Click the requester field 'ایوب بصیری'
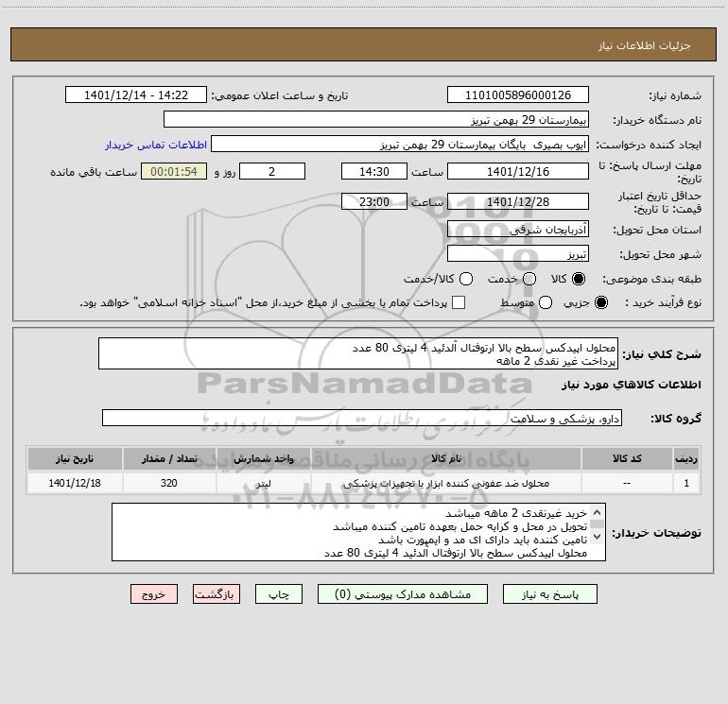The image size is (728, 704). (400, 144)
